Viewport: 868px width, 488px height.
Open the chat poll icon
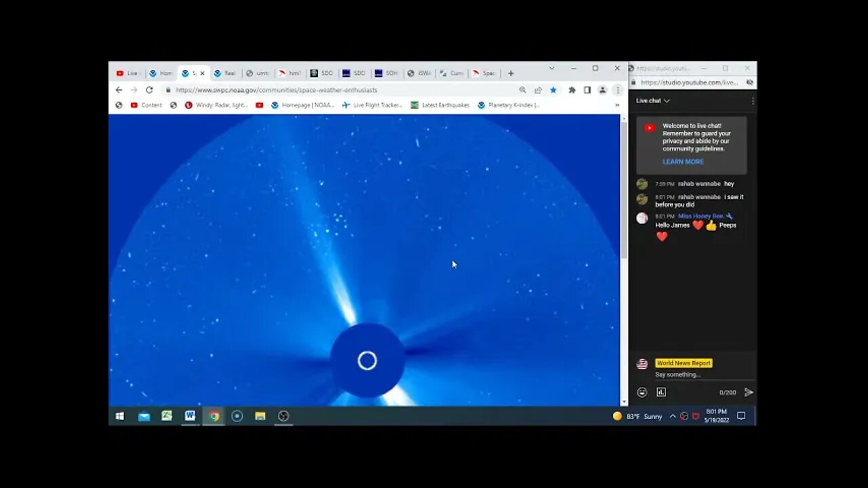pos(661,392)
